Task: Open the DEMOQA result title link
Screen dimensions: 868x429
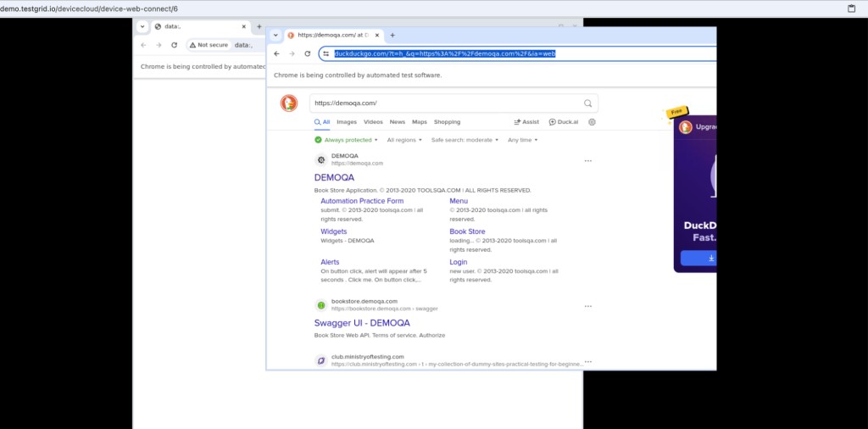Action: pyautogui.click(x=334, y=178)
